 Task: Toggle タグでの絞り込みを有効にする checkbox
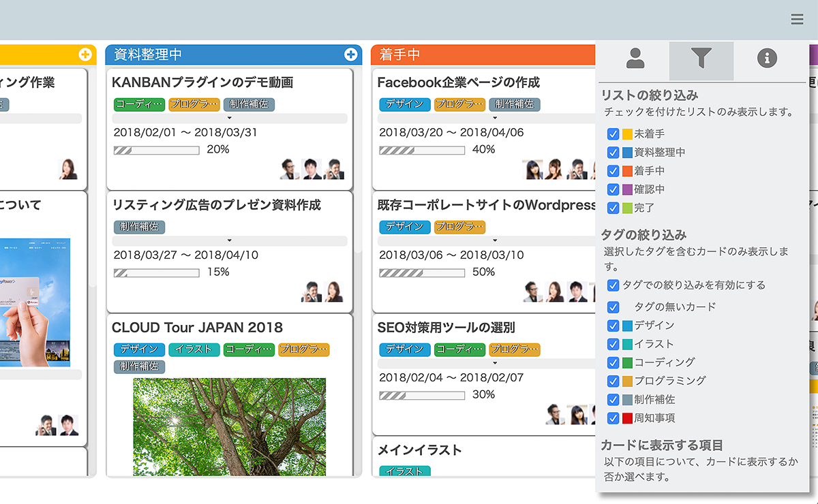click(x=613, y=285)
